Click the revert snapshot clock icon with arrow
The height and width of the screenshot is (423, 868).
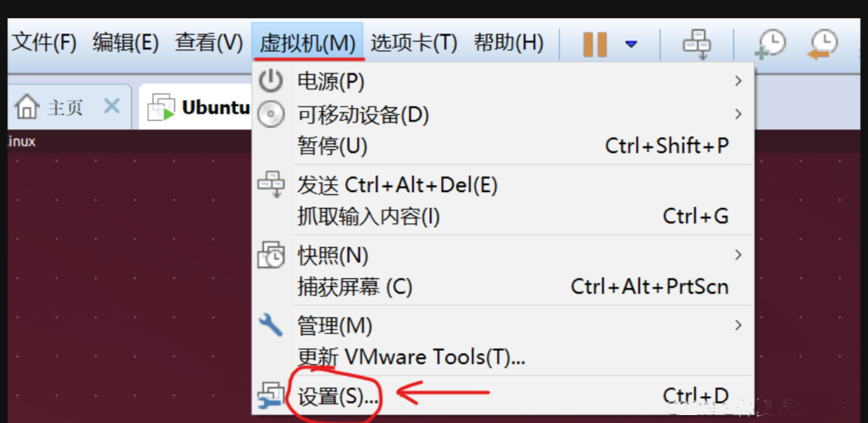tap(823, 44)
